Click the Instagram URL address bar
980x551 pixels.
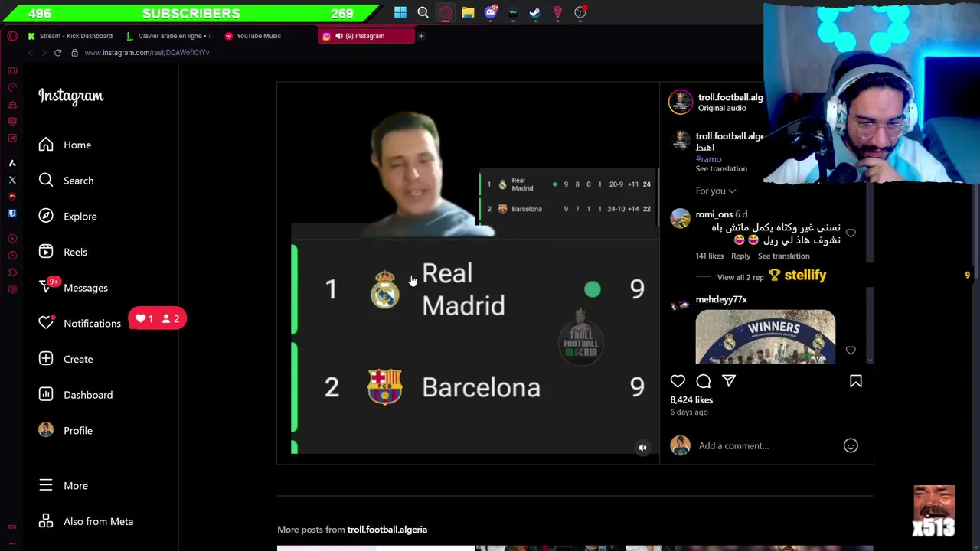click(146, 53)
